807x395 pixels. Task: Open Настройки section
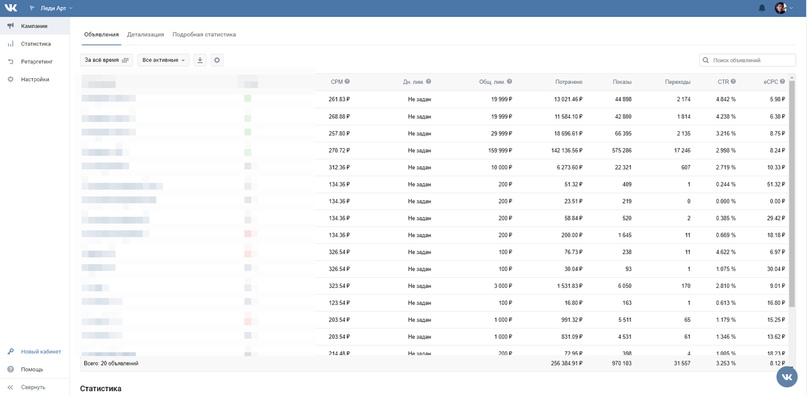pyautogui.click(x=34, y=79)
